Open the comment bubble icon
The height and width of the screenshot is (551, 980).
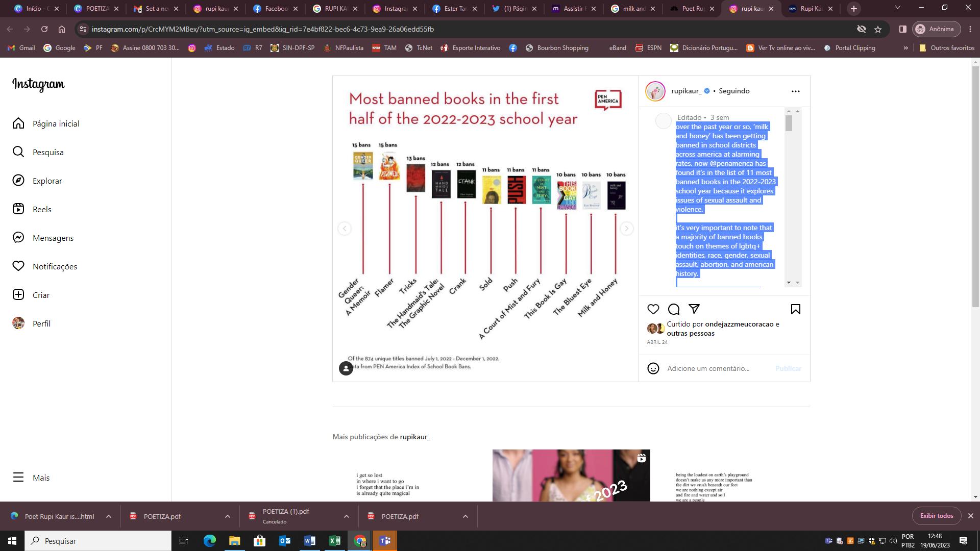pos(674,309)
